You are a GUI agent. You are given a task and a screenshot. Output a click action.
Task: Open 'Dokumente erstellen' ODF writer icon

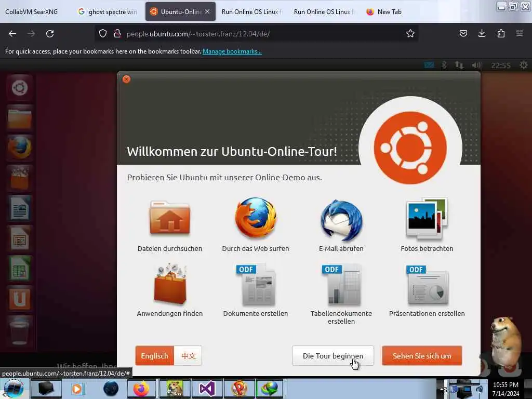point(256,284)
